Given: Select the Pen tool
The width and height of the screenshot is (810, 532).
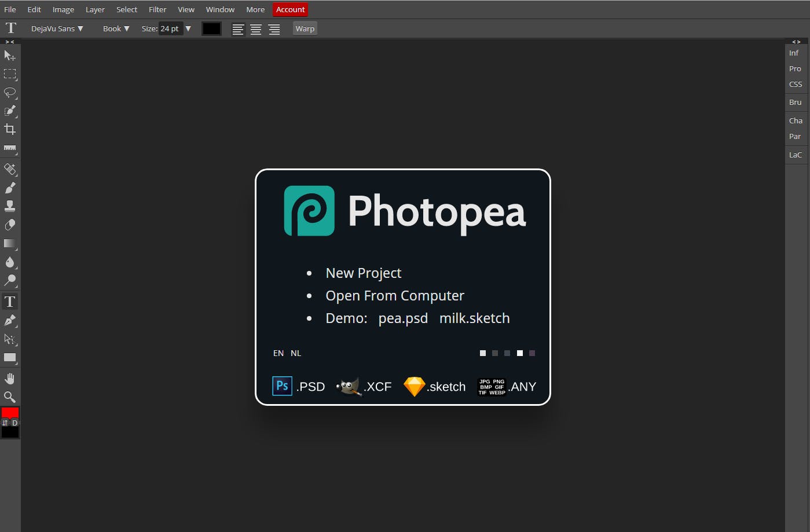Looking at the screenshot, I should (x=10, y=321).
